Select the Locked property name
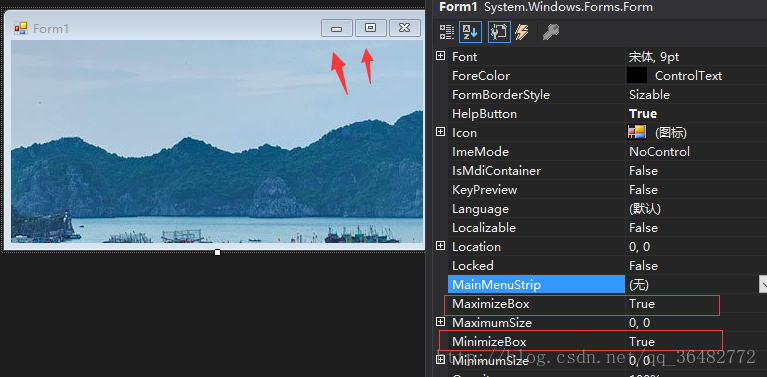Viewport: 767px width, 377px height. (473, 266)
